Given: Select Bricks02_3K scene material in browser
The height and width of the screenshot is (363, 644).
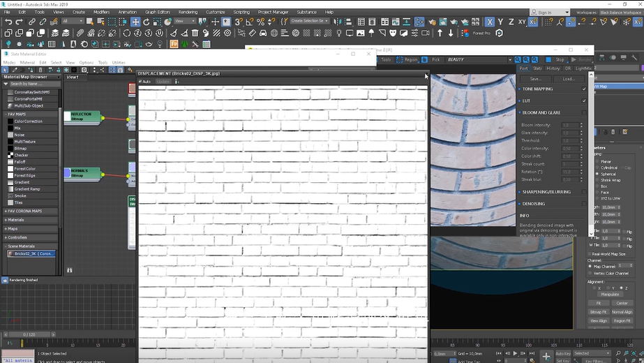Looking at the screenshot, I should 31,253.
